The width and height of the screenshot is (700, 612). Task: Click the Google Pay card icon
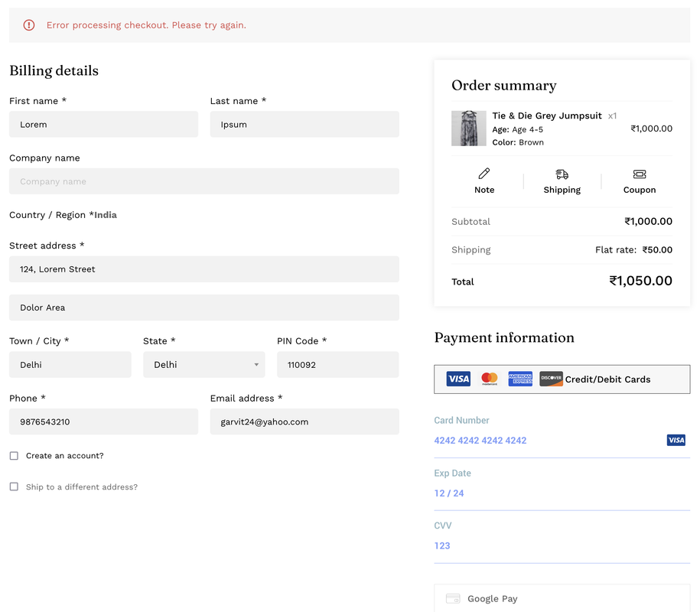[x=453, y=598]
